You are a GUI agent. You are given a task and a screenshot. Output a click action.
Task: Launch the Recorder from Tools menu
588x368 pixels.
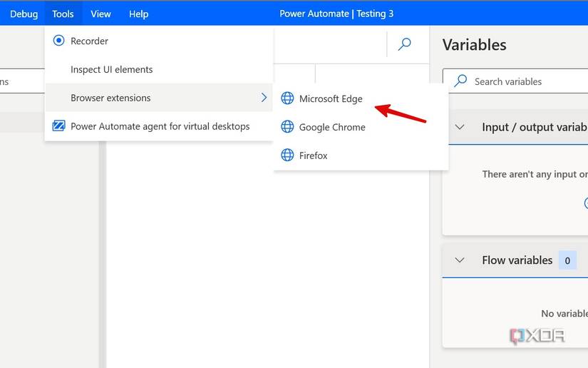159,41
